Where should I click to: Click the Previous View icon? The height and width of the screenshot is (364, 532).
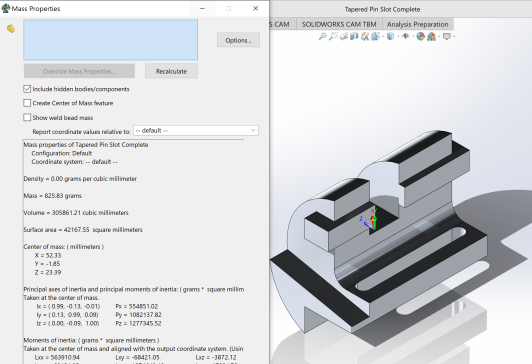[x=344, y=36]
